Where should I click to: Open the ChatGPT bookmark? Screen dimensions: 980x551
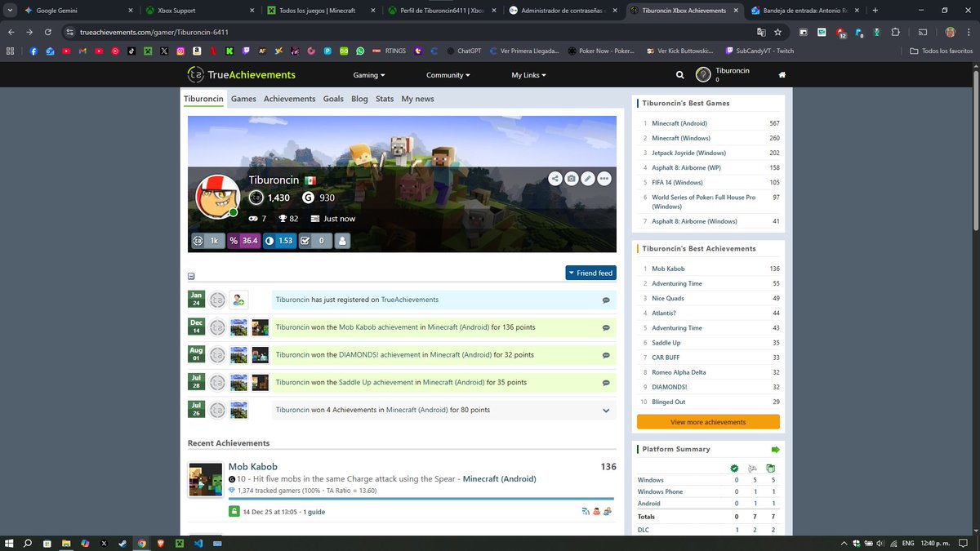pos(464,51)
